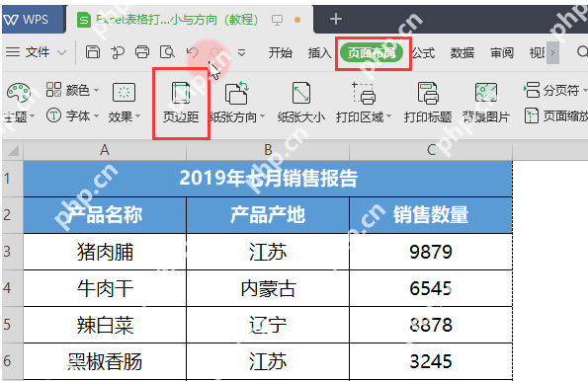Add a new tab with plus button
Viewport: 588px width, 381px height.
point(336,19)
